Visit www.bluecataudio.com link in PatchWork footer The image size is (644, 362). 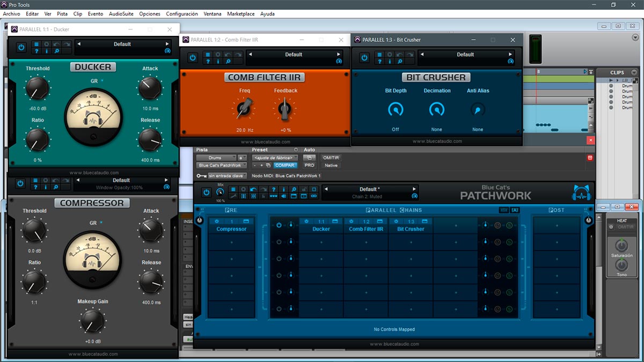click(394, 344)
